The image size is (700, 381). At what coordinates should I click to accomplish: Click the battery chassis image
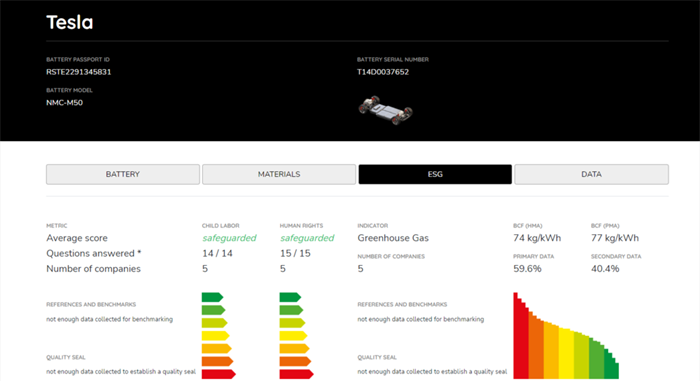point(385,110)
